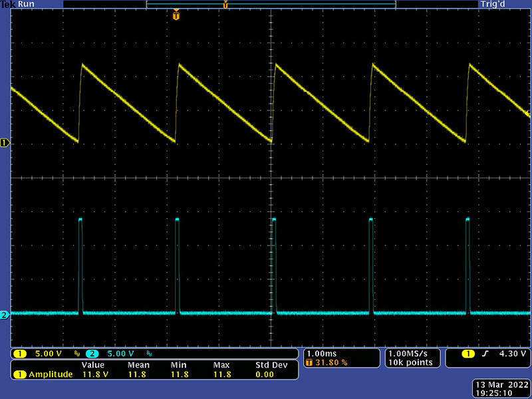
Task: Click the Std Dev column header
Action: click(x=271, y=365)
